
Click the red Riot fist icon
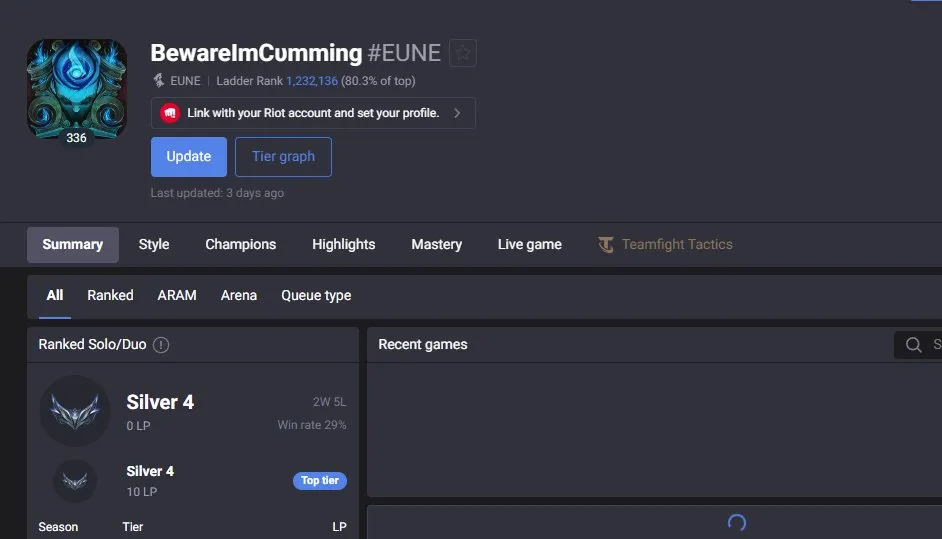click(x=170, y=113)
